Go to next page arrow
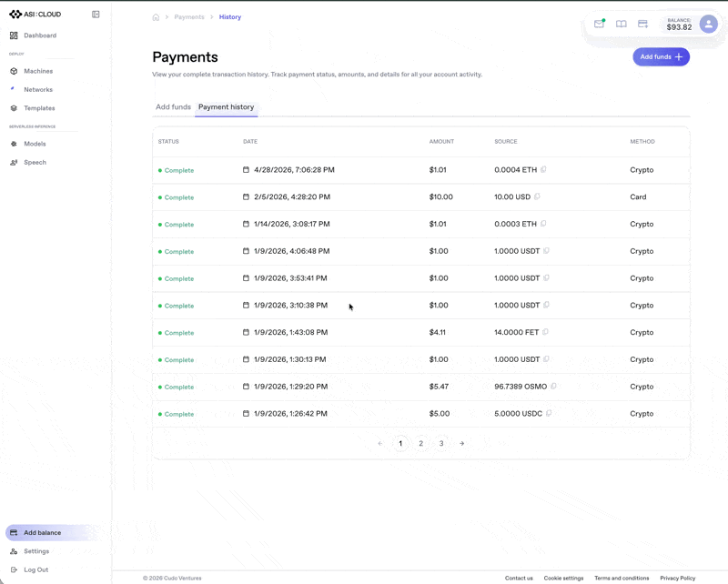The image size is (728, 584). [x=462, y=443]
